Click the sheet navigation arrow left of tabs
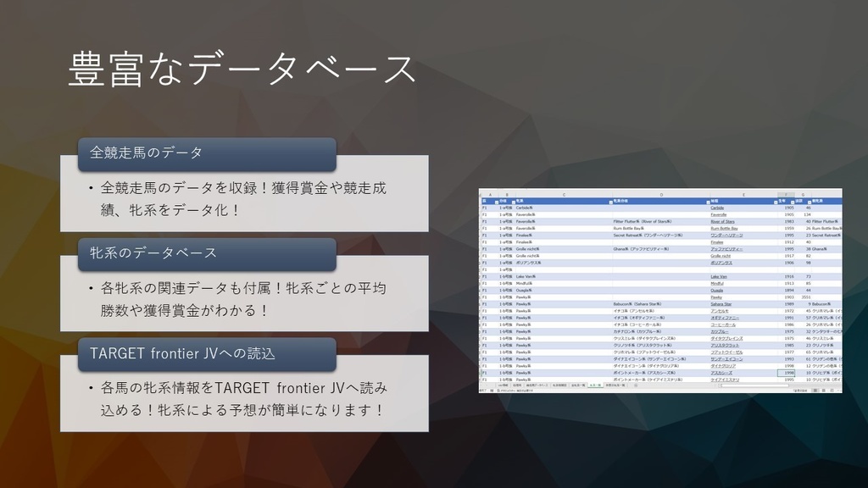This screenshot has height=488, width=868. coord(485,385)
